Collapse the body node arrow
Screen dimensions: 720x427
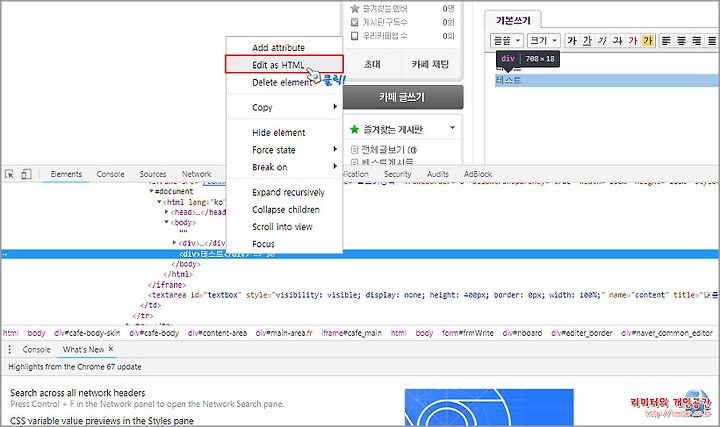point(167,222)
